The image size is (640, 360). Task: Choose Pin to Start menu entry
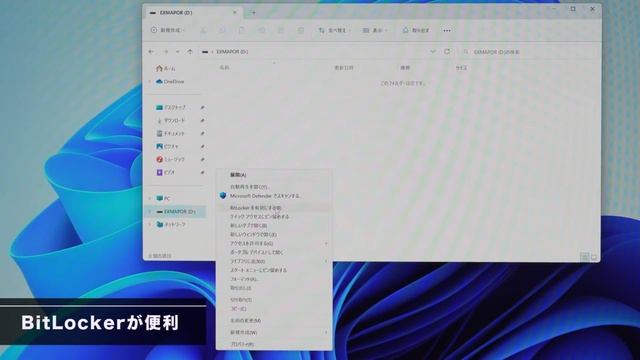(x=274, y=270)
